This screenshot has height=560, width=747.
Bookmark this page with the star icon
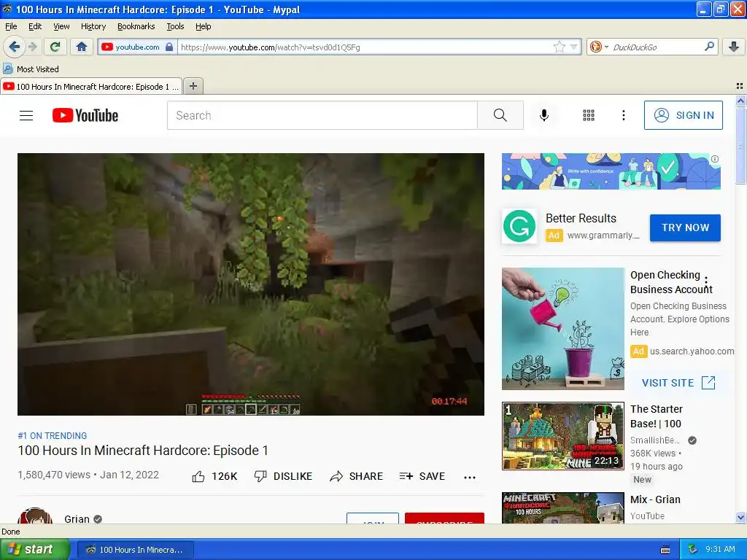[559, 47]
